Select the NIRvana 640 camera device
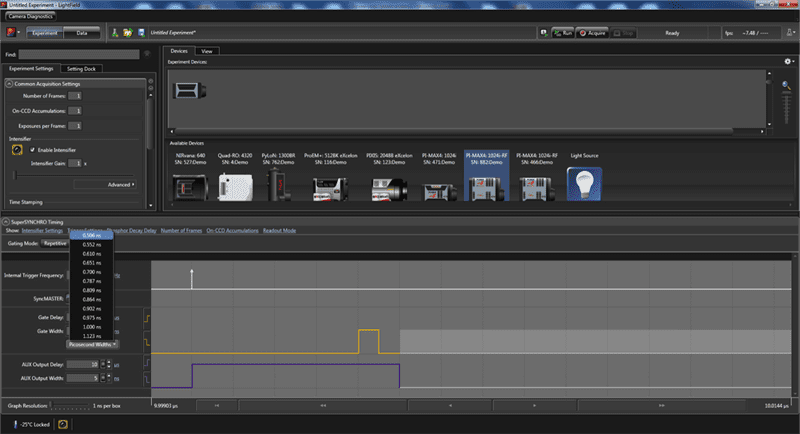This screenshot has height=434, width=800. 188,185
